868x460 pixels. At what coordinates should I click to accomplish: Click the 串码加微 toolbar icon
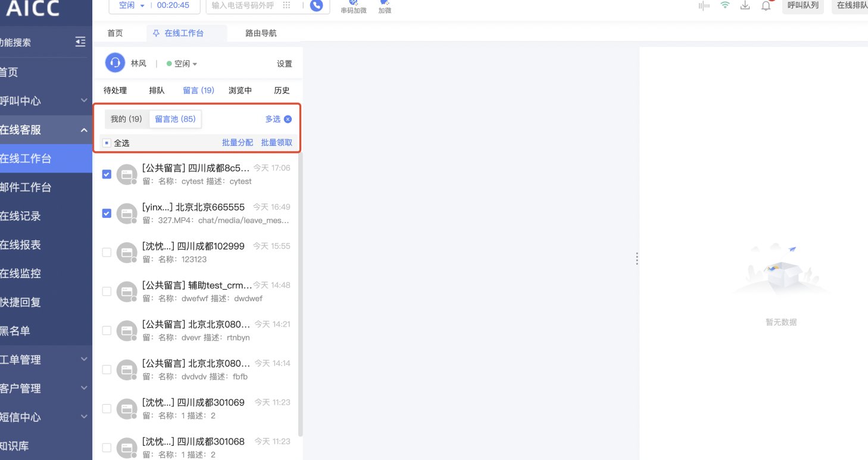[354, 7]
